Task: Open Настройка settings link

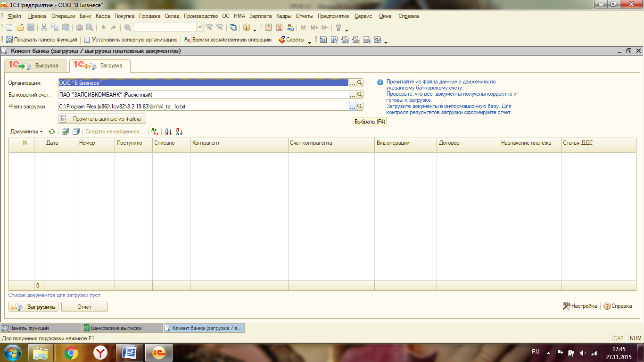Action: (x=580, y=306)
